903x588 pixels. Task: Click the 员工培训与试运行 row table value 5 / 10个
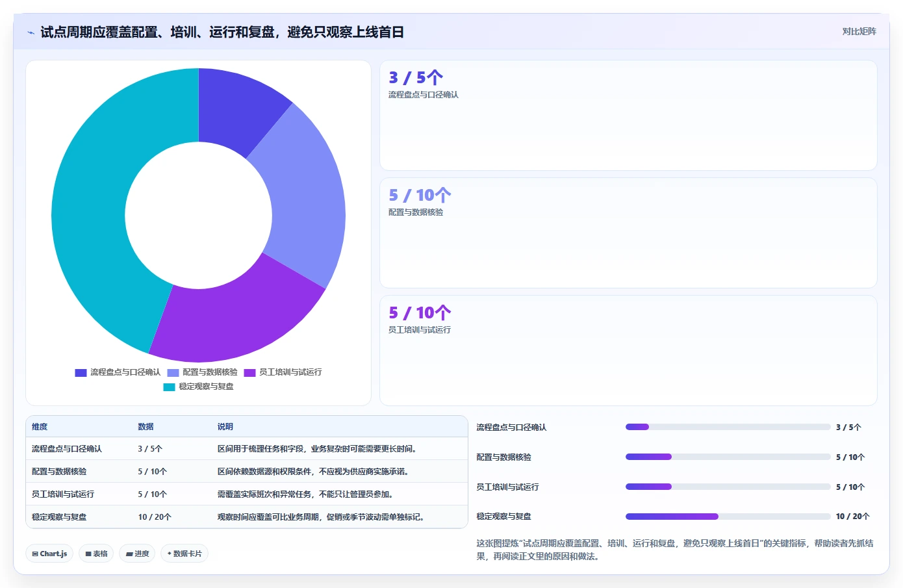click(x=153, y=494)
